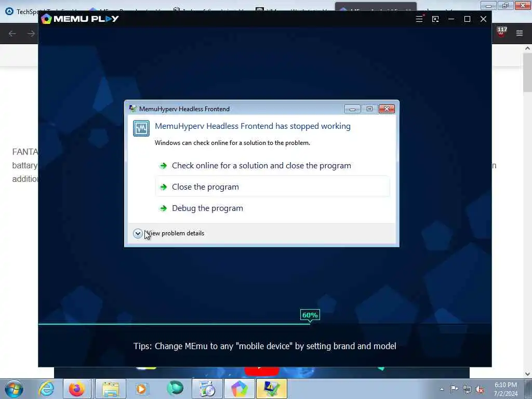Click the disc installer taskbar icon
This screenshot has width=532, height=399.
(207, 389)
